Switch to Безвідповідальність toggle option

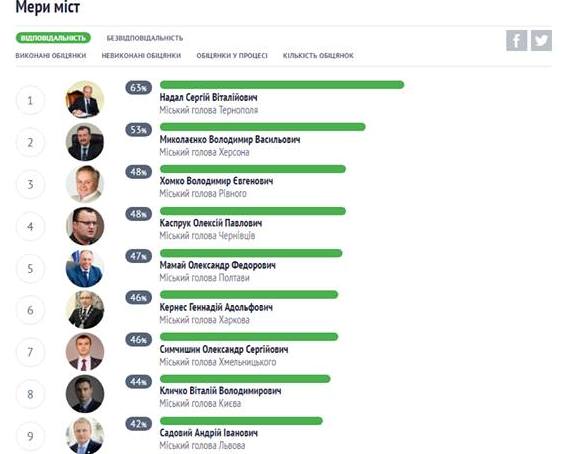(145, 38)
